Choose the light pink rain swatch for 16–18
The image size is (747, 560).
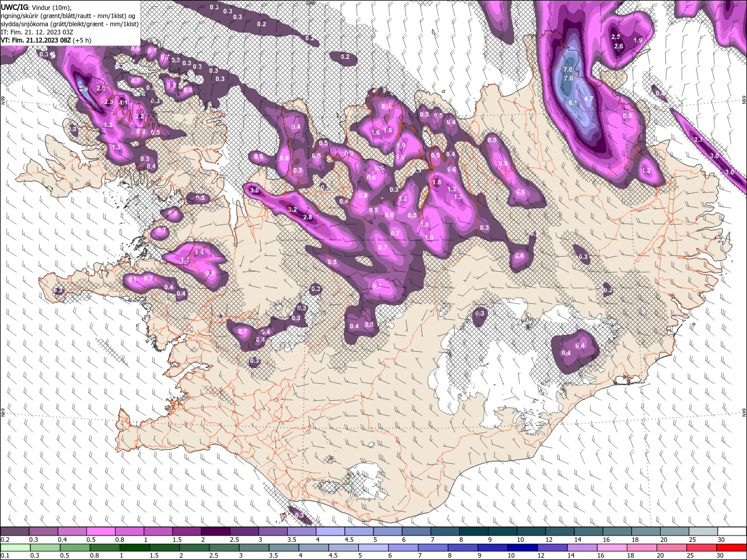[x=612, y=547]
